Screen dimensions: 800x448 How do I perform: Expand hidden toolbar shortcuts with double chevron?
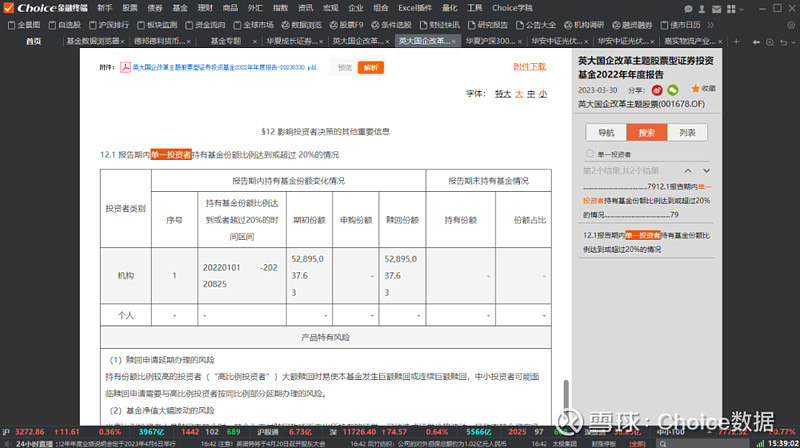tap(710, 25)
